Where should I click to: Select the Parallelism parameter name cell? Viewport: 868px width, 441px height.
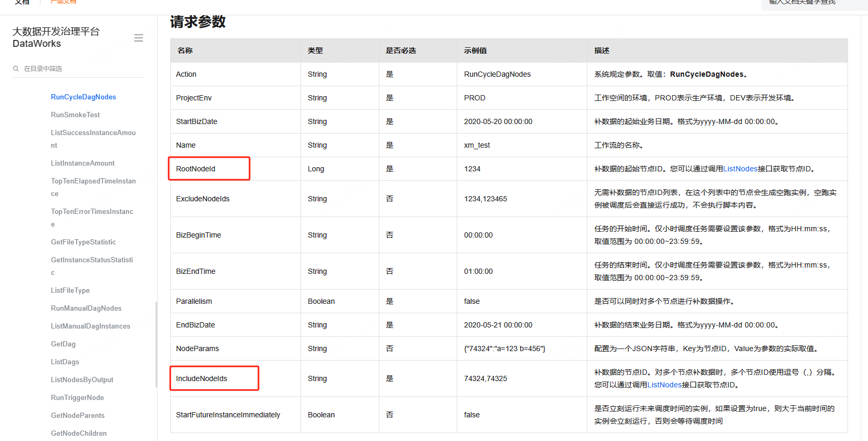[x=235, y=301]
